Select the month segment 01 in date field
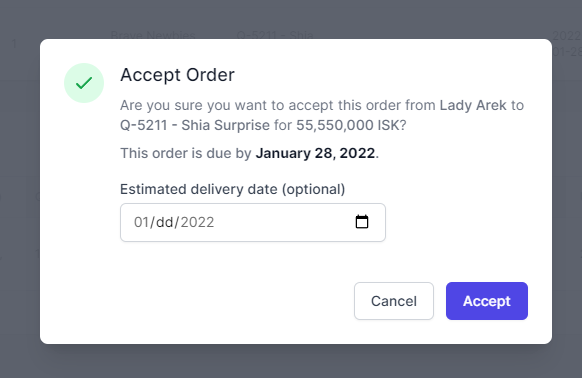 pos(141,222)
